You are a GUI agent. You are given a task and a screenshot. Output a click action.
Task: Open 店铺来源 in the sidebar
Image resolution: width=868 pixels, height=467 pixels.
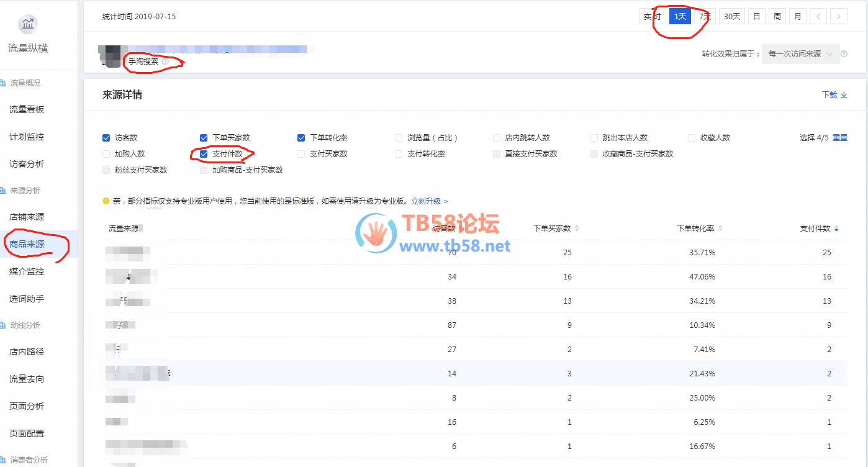pyautogui.click(x=27, y=217)
